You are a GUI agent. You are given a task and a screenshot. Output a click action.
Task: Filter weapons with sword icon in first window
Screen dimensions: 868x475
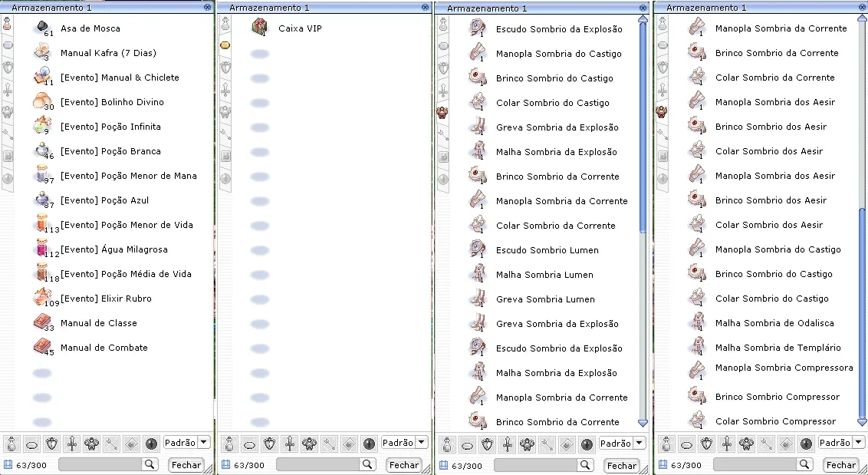coord(72,444)
